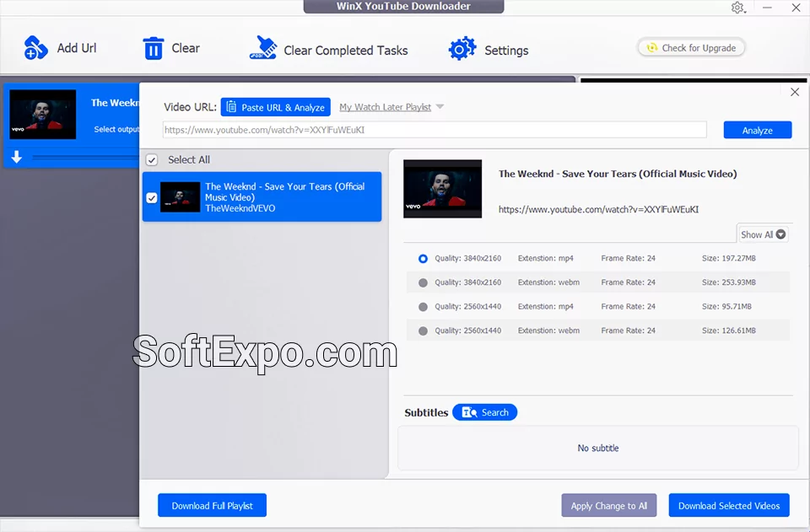Open Settings via the gear icon
Screen dimensions: 810x532
click(462, 48)
